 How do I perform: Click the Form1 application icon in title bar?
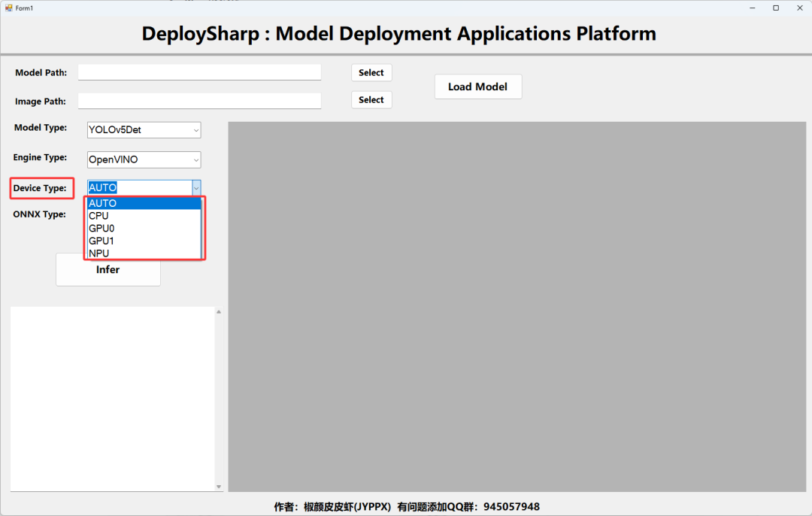[8, 8]
